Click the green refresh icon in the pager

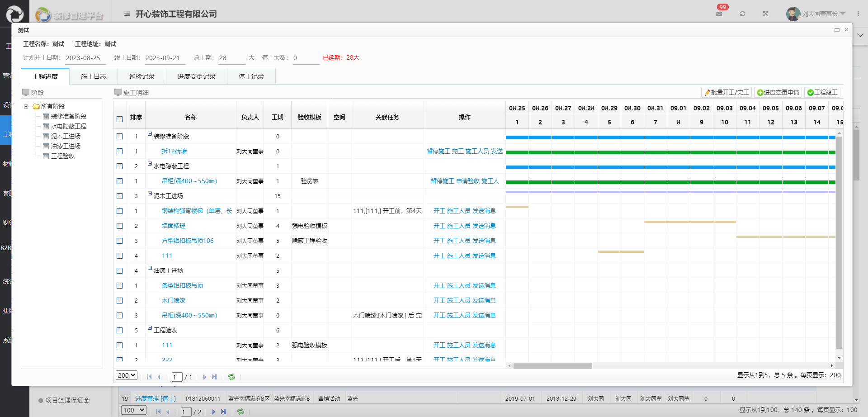(231, 376)
